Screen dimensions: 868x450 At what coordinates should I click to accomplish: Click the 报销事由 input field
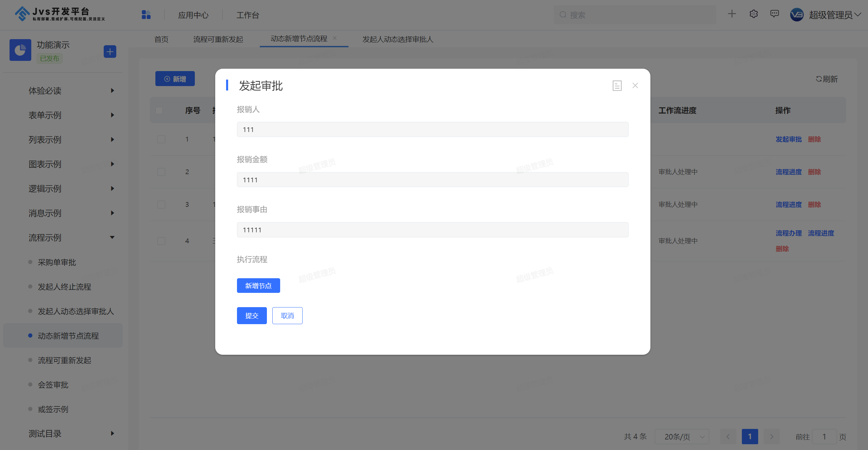pos(432,230)
